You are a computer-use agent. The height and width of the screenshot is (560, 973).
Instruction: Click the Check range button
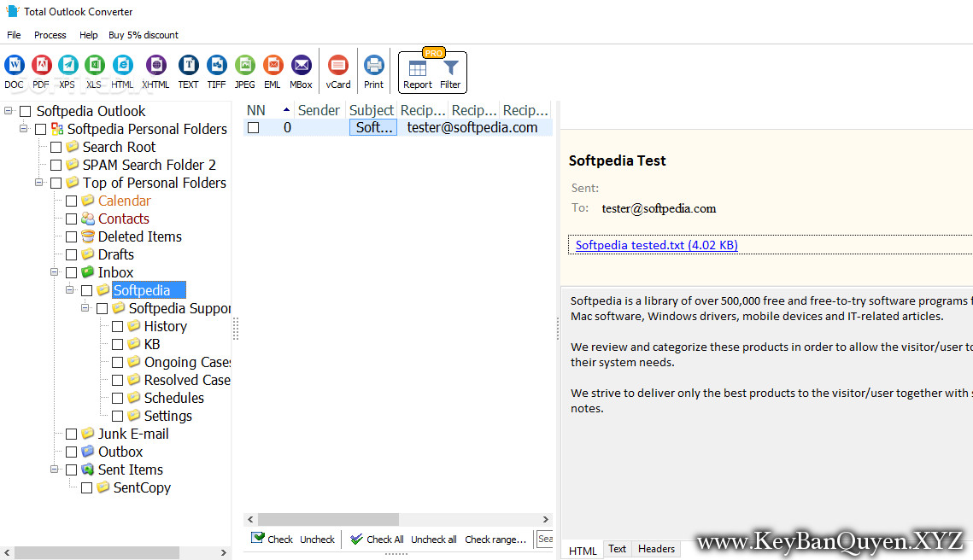pos(495,540)
